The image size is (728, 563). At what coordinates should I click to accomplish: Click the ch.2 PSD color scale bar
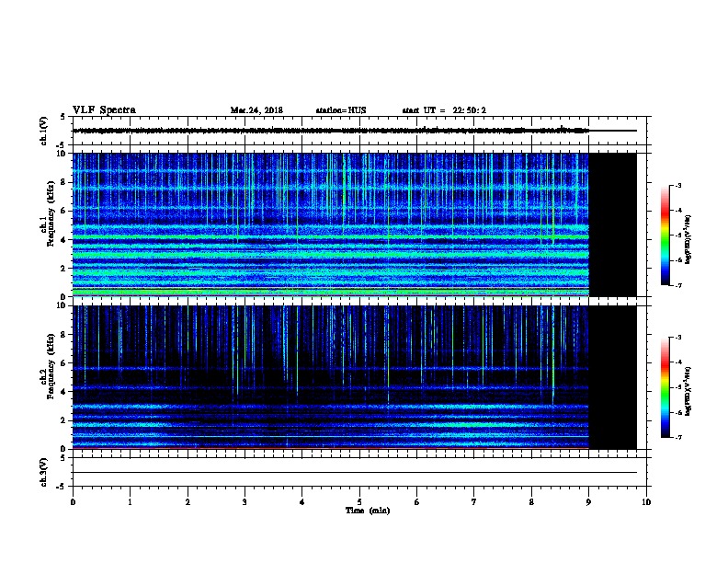(665, 387)
